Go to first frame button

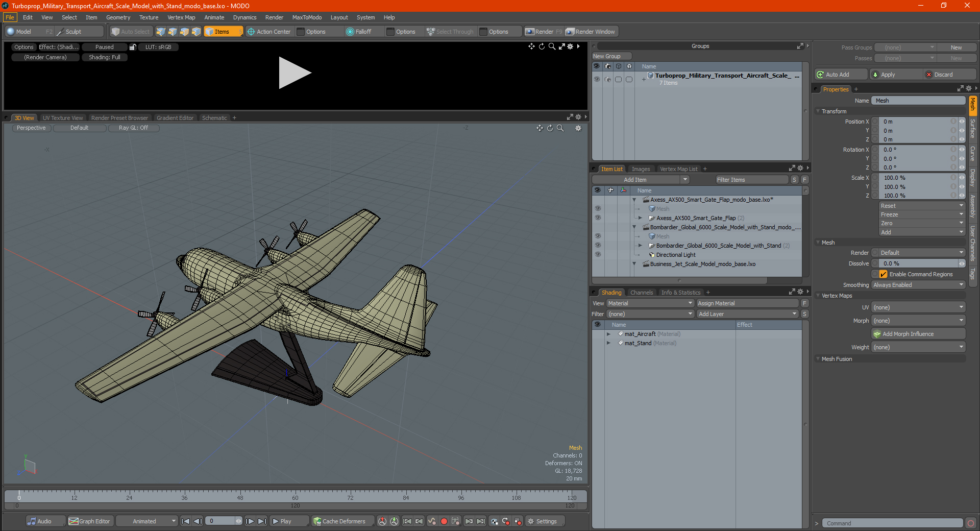click(186, 521)
